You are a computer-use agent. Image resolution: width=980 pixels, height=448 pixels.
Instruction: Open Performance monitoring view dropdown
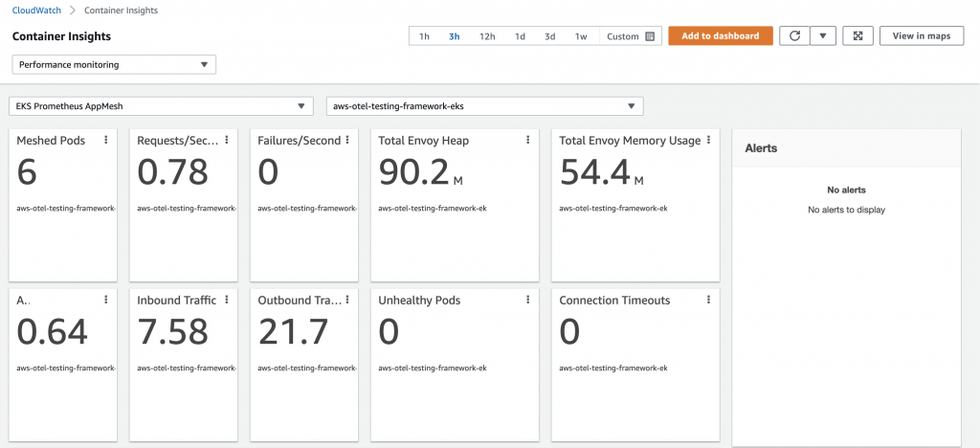pos(114,64)
